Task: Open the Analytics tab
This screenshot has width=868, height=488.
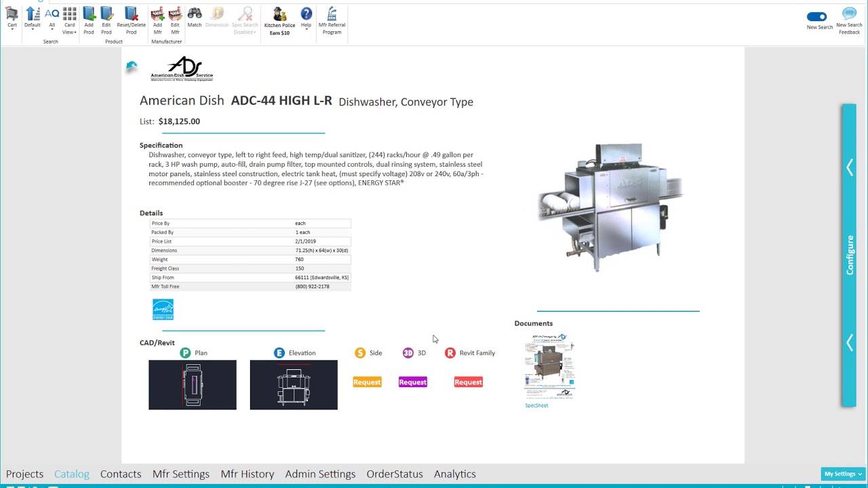Action: click(455, 474)
